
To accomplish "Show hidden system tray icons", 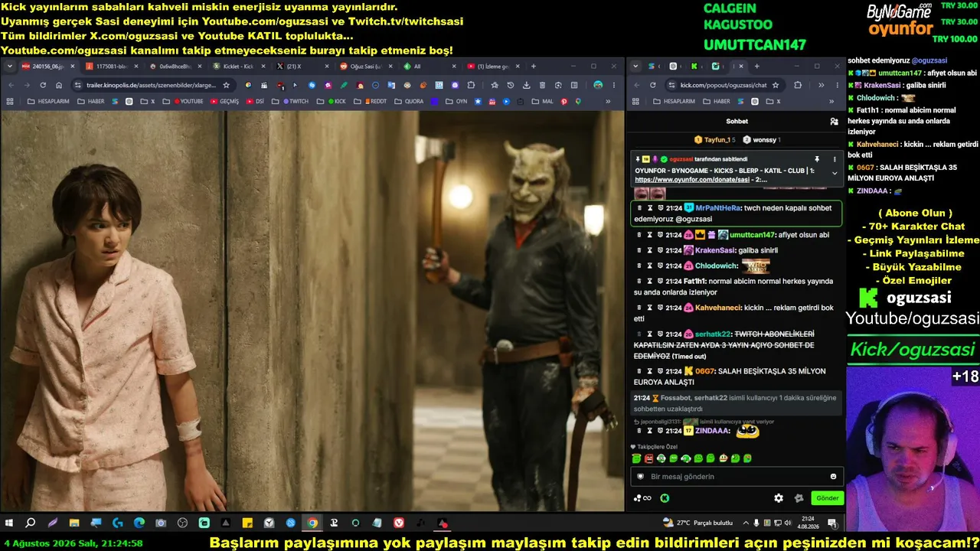I will pos(746,523).
